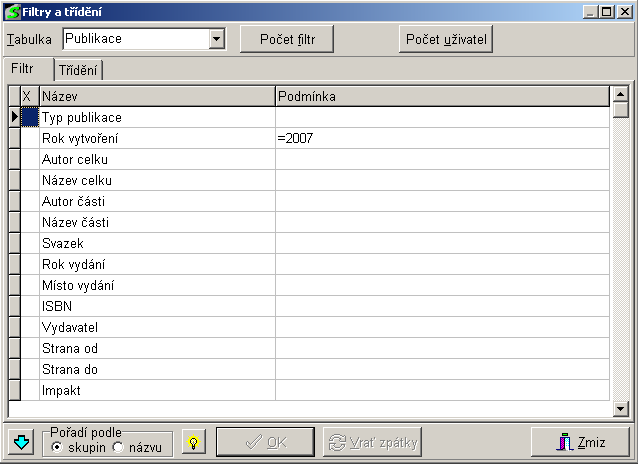Image resolution: width=638 pixels, height=464 pixels.
Task: Toggle X cell for Typ publikace row
Action: [x=29, y=117]
